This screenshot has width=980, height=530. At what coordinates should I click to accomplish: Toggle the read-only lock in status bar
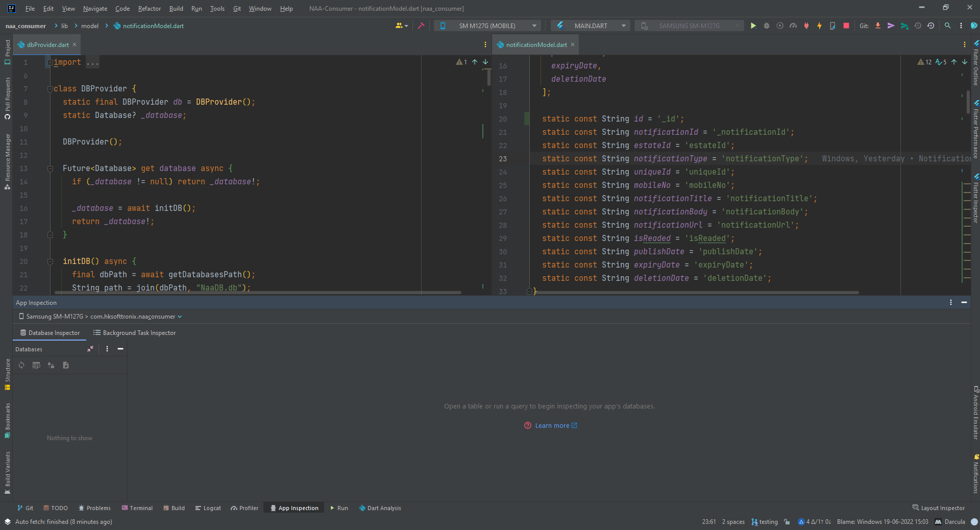click(x=787, y=522)
